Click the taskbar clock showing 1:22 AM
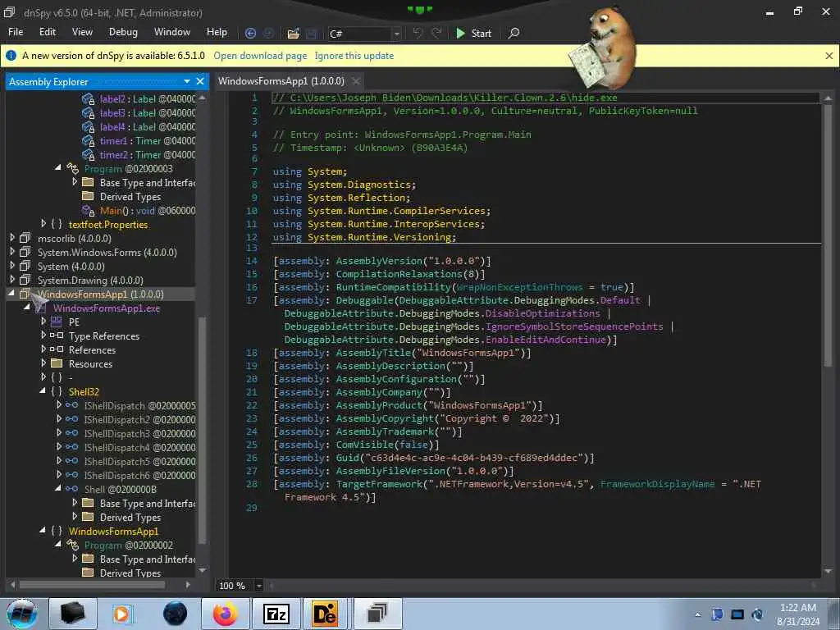This screenshot has width=840, height=630. pyautogui.click(x=798, y=614)
